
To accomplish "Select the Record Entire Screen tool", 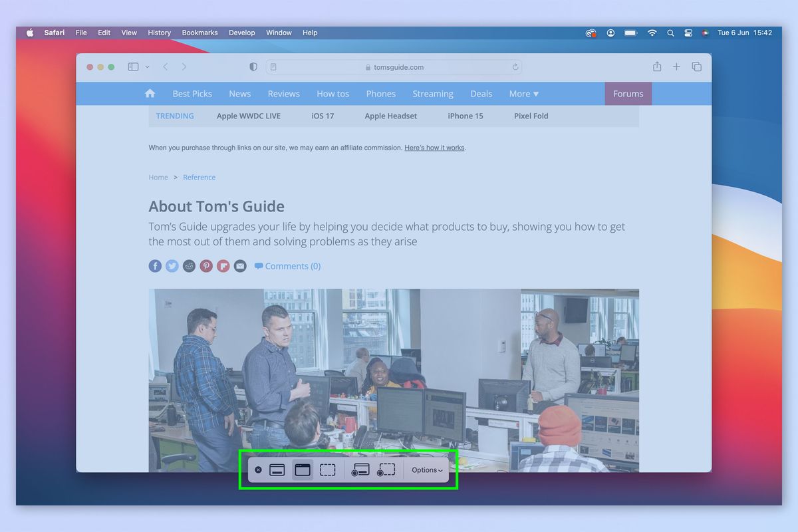I will (360, 469).
